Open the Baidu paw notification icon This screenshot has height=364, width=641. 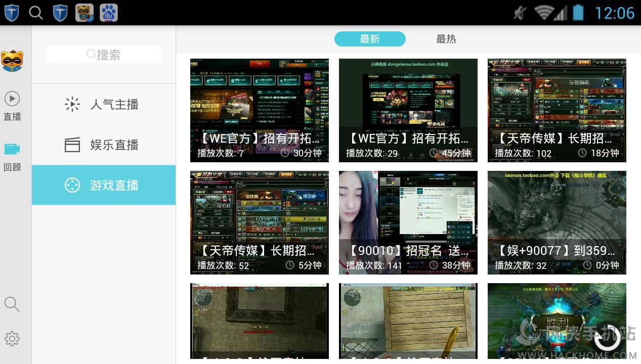point(109,13)
